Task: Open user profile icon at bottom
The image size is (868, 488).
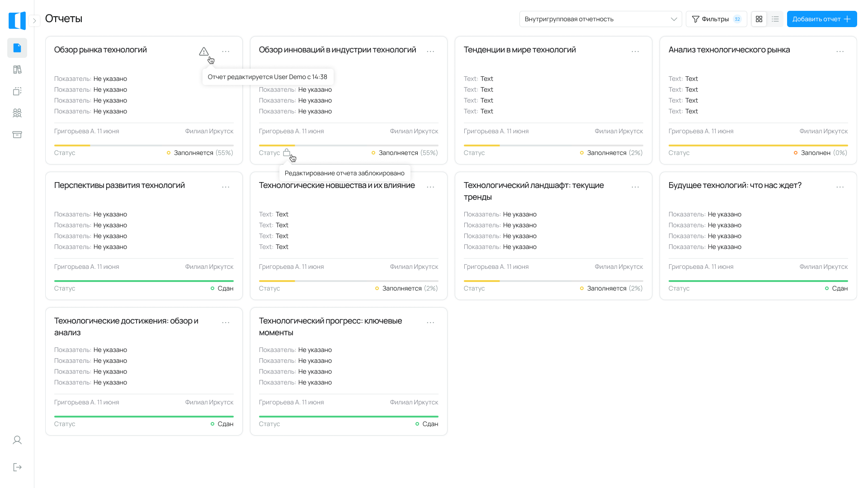Action: coord(17,440)
